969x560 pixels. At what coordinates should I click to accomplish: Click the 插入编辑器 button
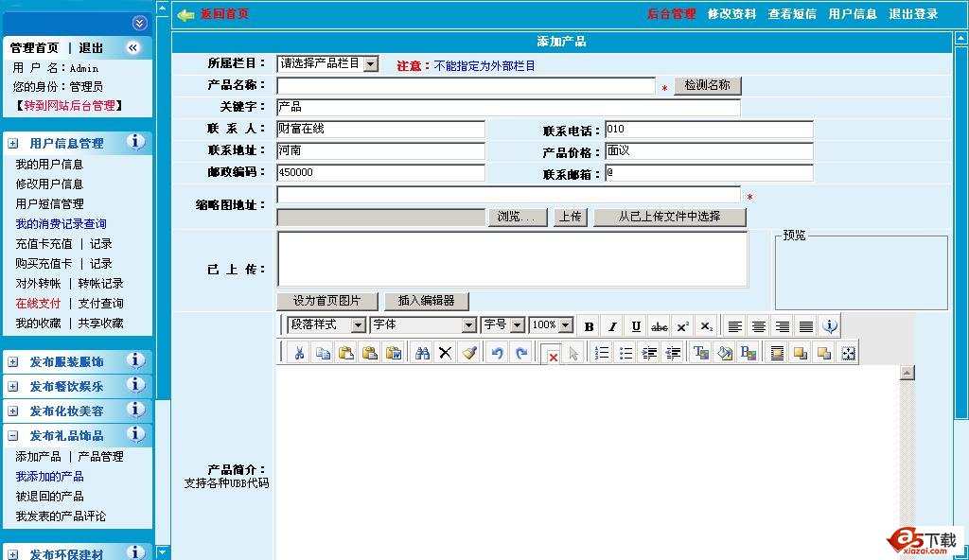point(427,301)
